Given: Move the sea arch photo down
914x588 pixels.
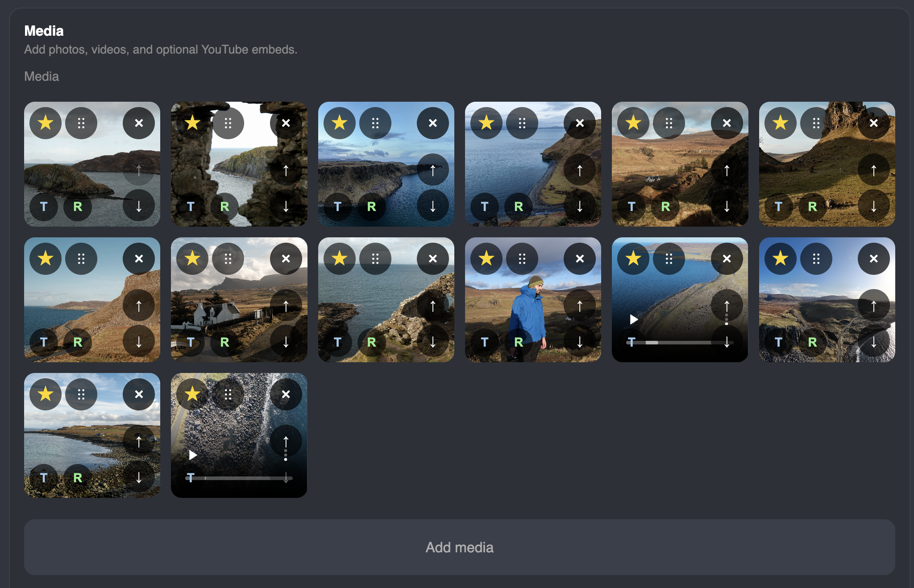Looking at the screenshot, I should (x=433, y=342).
